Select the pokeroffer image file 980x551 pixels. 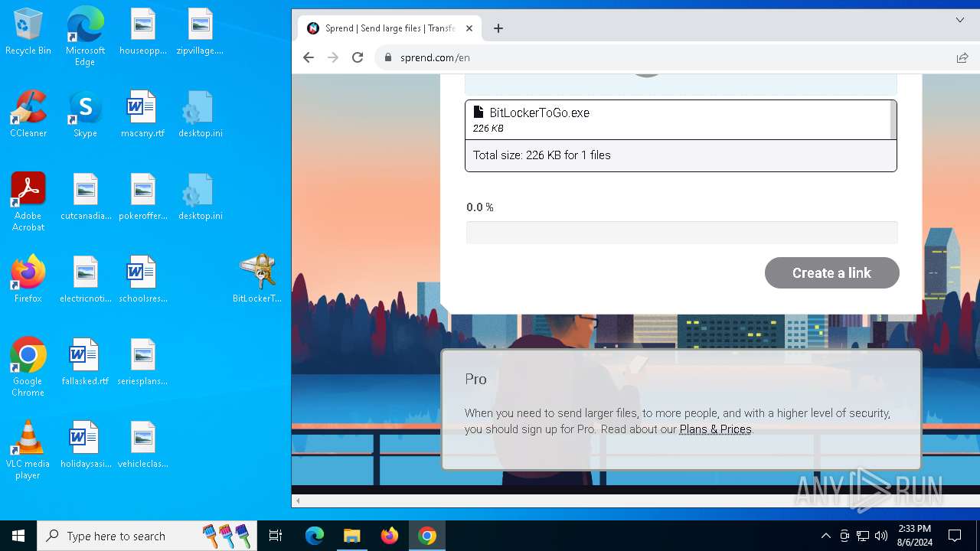click(x=143, y=197)
